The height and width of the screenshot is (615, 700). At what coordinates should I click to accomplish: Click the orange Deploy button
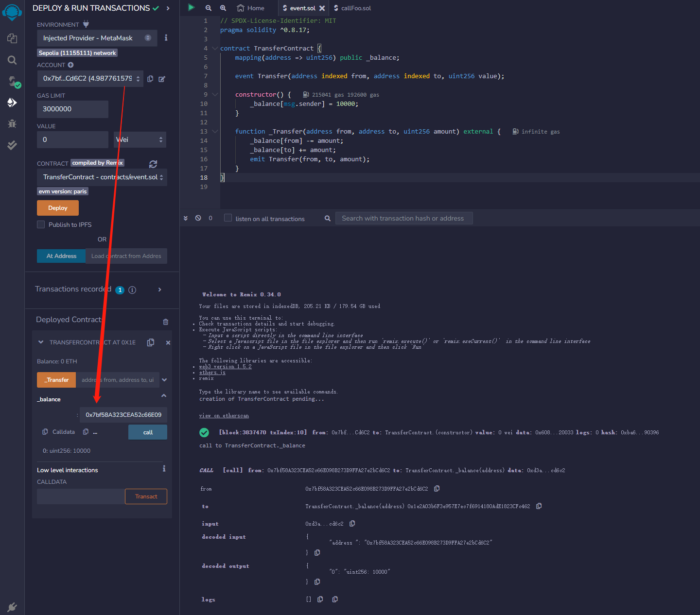tap(58, 208)
